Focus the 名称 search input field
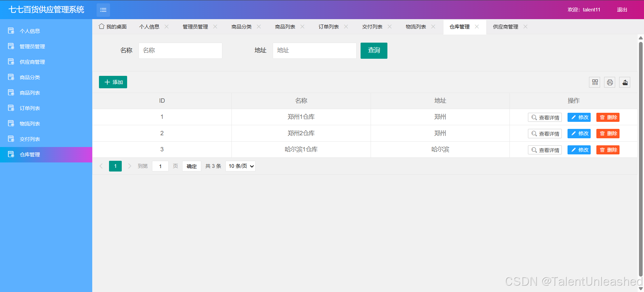The height and width of the screenshot is (292, 644). (x=180, y=50)
